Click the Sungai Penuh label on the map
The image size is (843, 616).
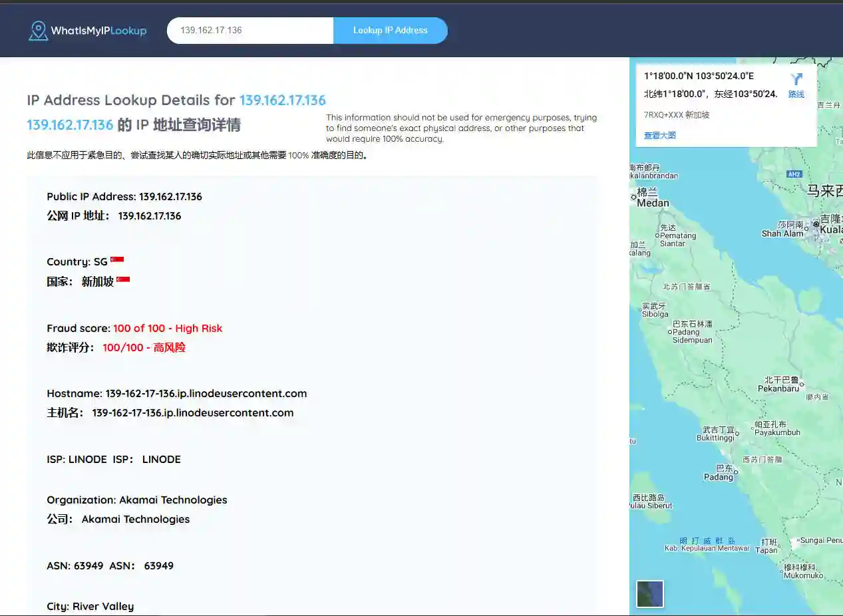click(x=816, y=540)
